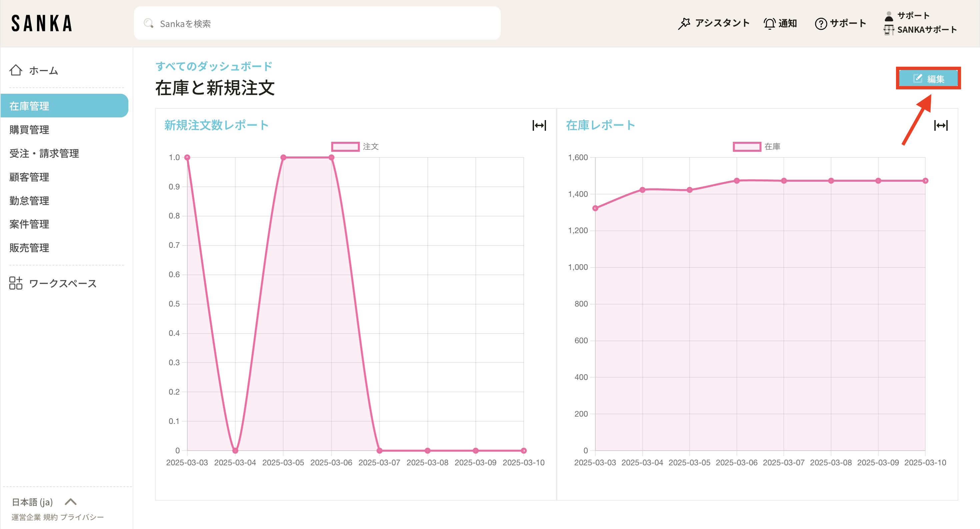Screen dimensions: 980x529
Task: Open 受注・請求管理 menu item
Action: [44, 153]
